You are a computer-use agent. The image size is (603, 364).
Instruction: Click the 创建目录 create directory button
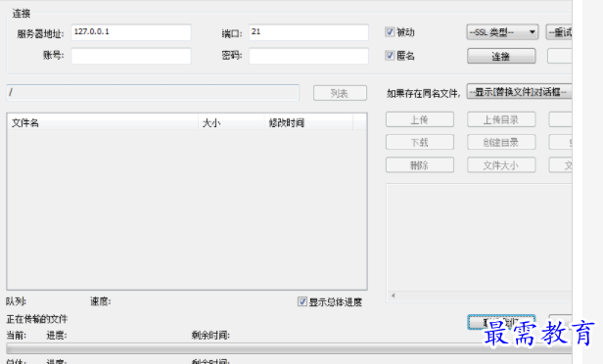click(x=501, y=142)
